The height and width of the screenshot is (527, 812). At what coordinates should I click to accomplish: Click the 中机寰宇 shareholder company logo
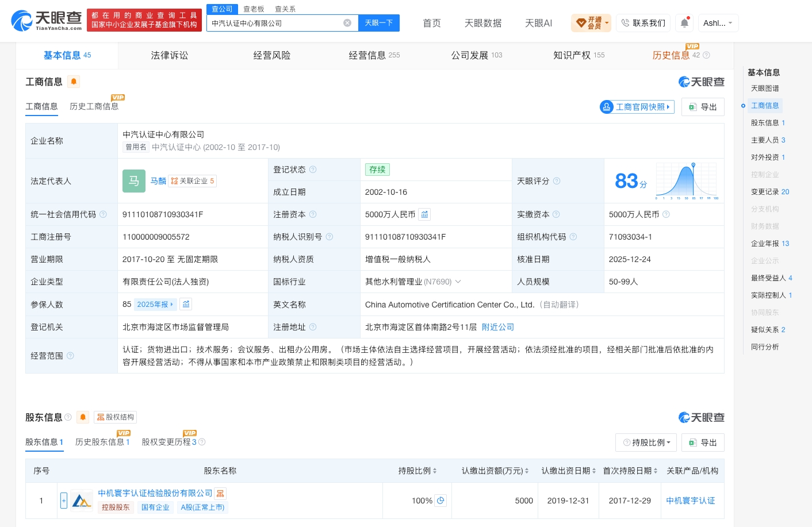coord(82,501)
